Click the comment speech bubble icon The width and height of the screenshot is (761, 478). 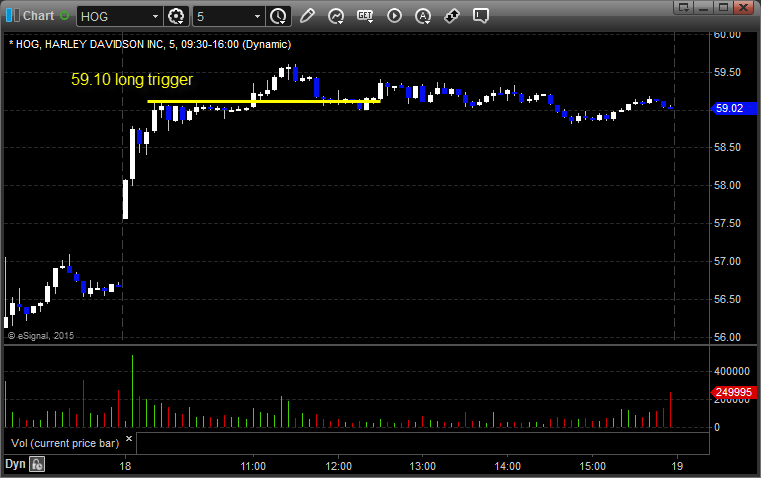[480, 16]
